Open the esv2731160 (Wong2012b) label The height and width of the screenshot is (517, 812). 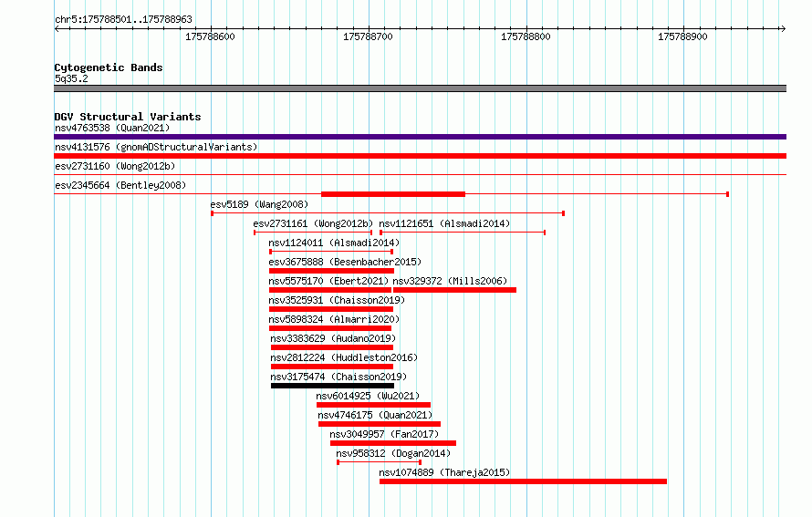point(115,166)
